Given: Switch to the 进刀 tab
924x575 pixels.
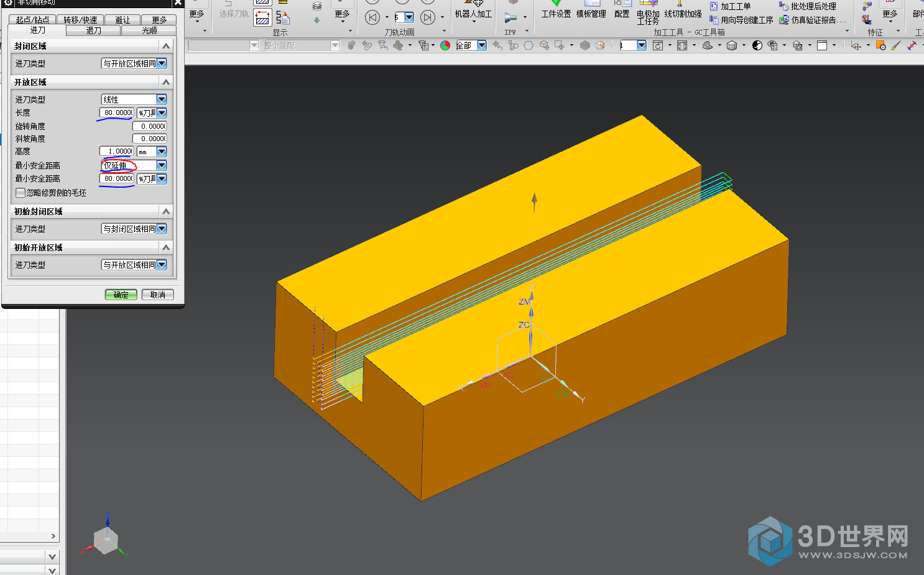Looking at the screenshot, I should pos(38,30).
